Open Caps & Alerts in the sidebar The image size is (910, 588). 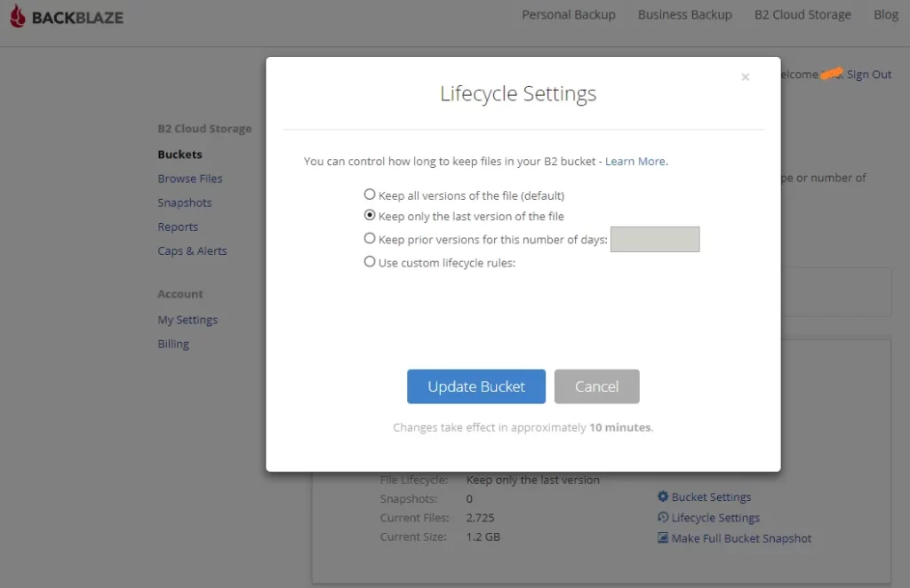pyautogui.click(x=192, y=251)
